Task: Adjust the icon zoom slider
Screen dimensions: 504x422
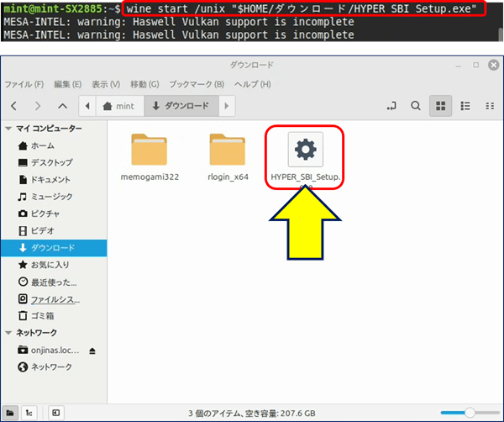Action: (470, 413)
